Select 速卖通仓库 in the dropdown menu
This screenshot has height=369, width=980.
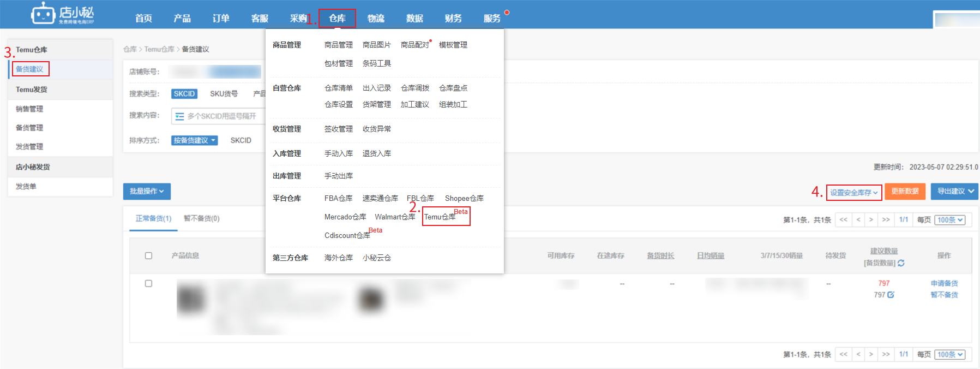point(380,198)
